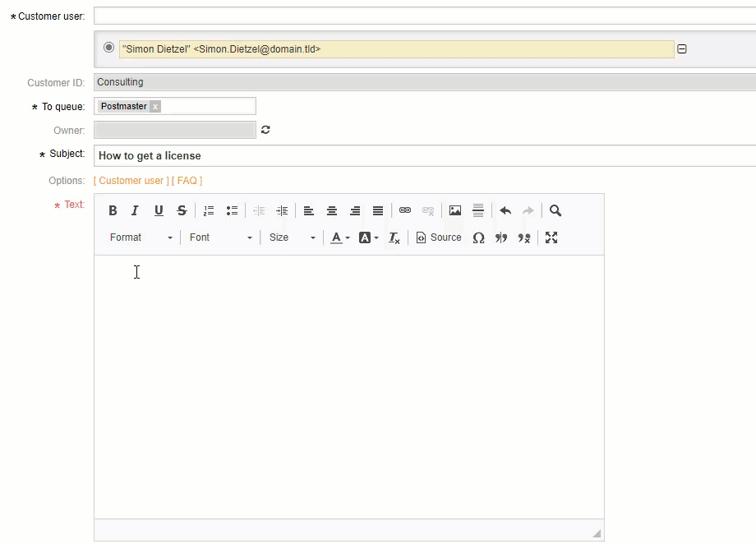Viewport: 756px width, 544px height.
Task: Remove text formatting with Tx icon
Action: pyautogui.click(x=393, y=237)
